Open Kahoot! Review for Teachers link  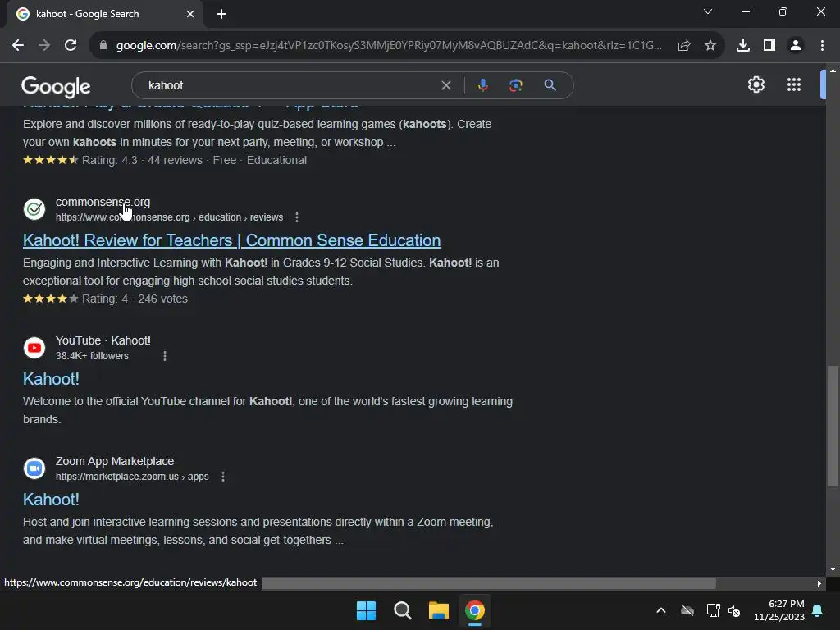(x=231, y=240)
